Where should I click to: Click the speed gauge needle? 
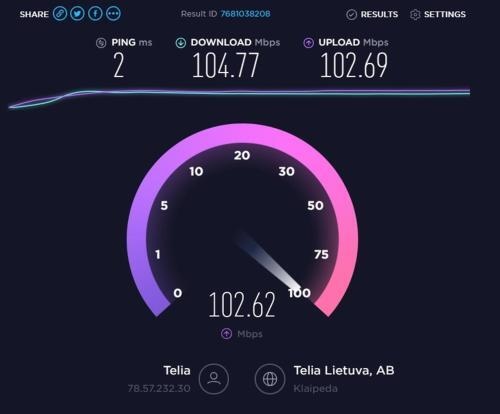(x=268, y=260)
